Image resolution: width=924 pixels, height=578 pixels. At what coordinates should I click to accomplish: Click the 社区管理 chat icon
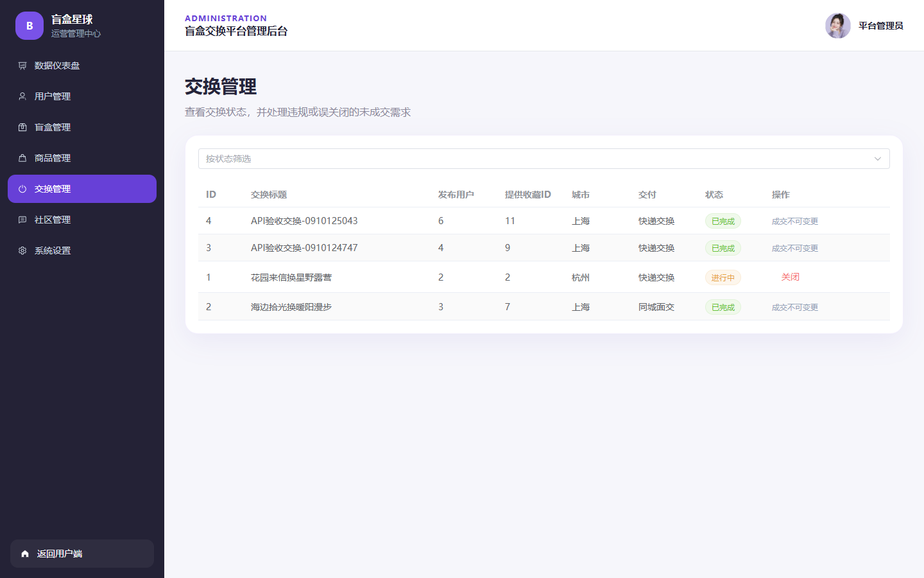22,220
